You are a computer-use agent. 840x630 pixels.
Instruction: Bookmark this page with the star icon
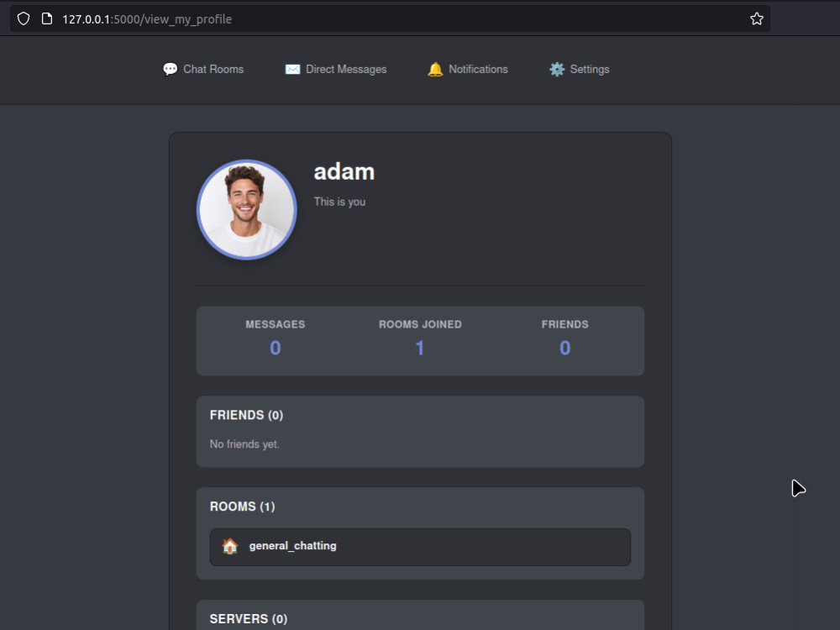pos(757,19)
